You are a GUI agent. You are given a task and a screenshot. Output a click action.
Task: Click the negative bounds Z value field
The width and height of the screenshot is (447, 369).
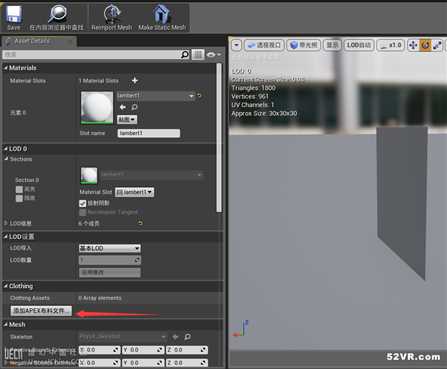click(187, 363)
